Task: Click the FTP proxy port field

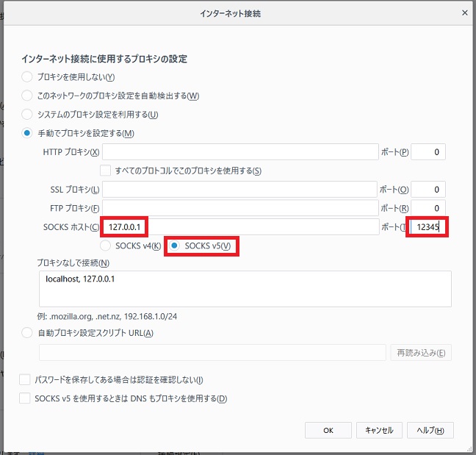Action: click(x=428, y=208)
